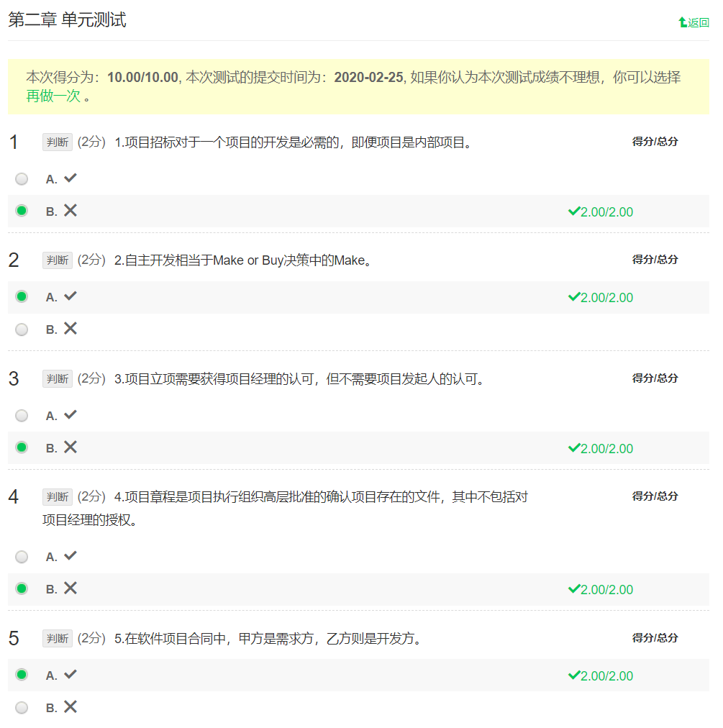
Task: Select radio B for question 5
Action: coord(22,708)
